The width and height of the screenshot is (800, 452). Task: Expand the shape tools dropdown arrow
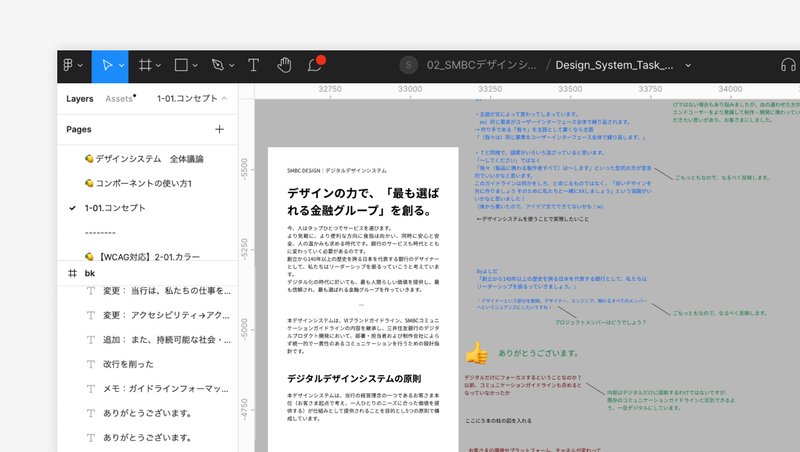click(195, 66)
